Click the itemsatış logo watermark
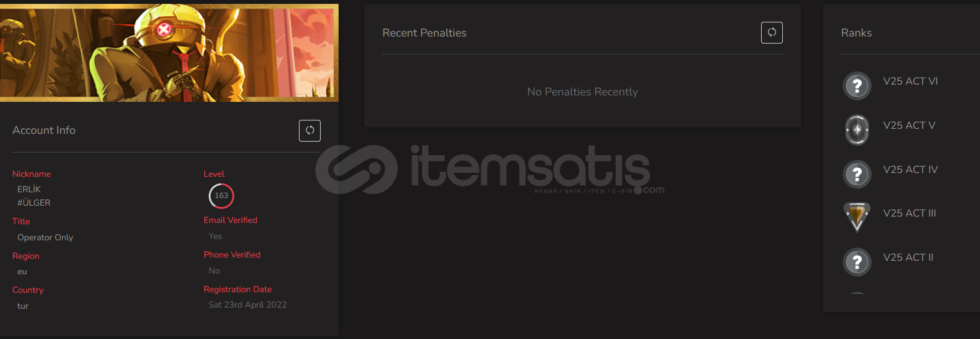 (x=490, y=169)
